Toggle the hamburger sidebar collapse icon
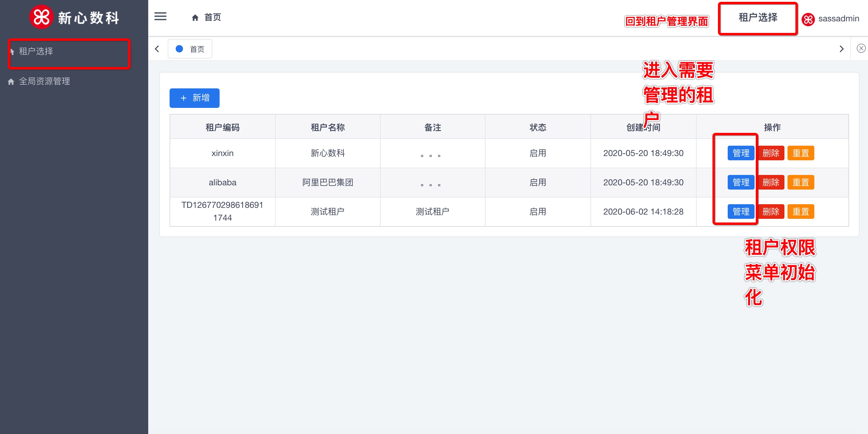 160,16
